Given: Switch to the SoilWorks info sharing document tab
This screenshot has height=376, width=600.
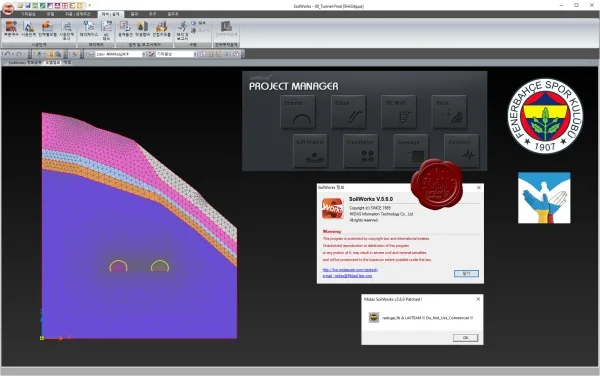Looking at the screenshot, I should (24, 62).
